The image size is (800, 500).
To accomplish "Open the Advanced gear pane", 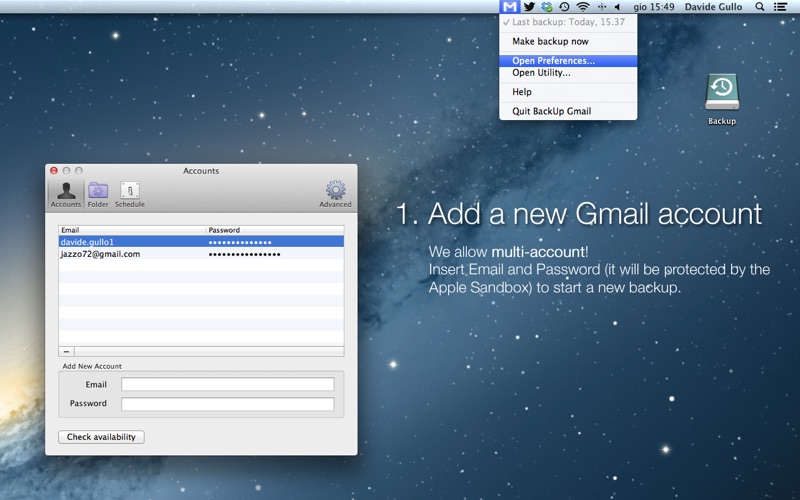I will (x=335, y=194).
